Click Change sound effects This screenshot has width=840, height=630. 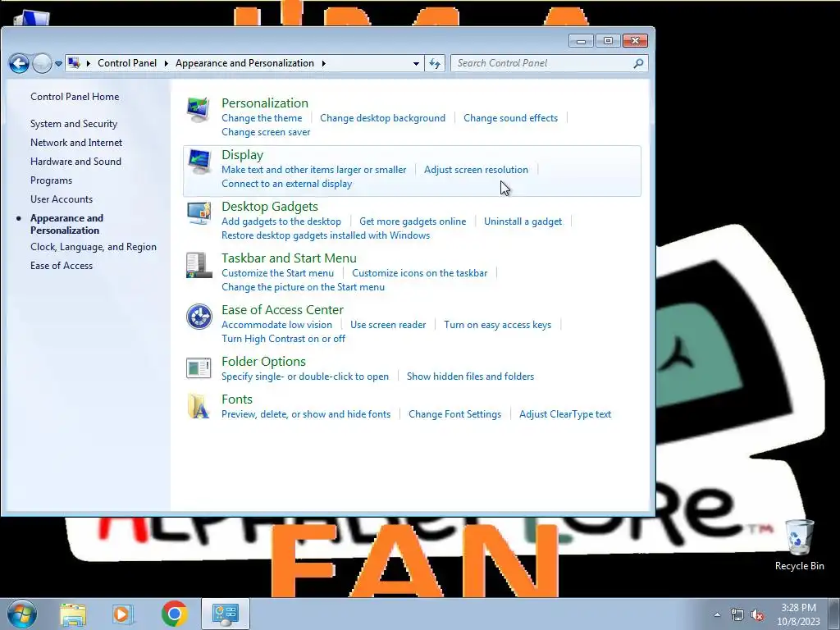[510, 118]
